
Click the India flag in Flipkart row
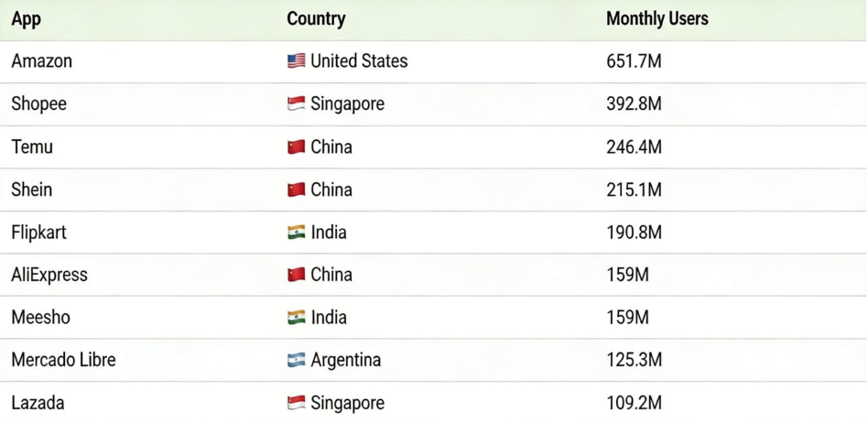click(x=296, y=233)
